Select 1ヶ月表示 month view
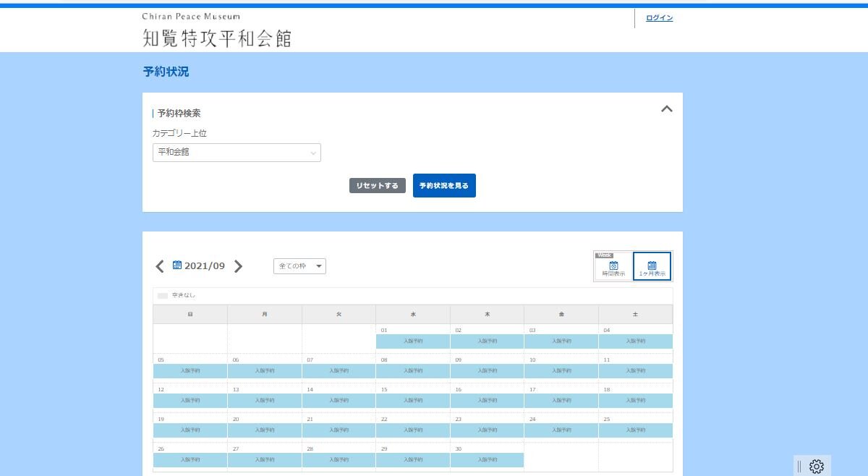This screenshot has height=476, width=868. point(652,267)
